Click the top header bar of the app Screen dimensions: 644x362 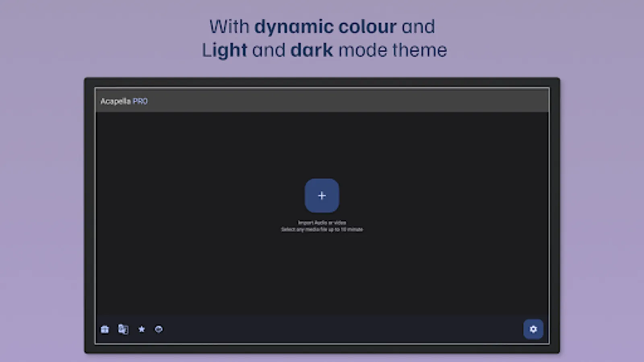(x=322, y=101)
